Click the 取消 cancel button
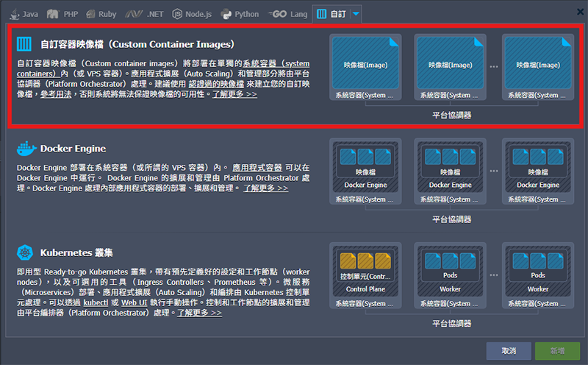 click(x=509, y=351)
